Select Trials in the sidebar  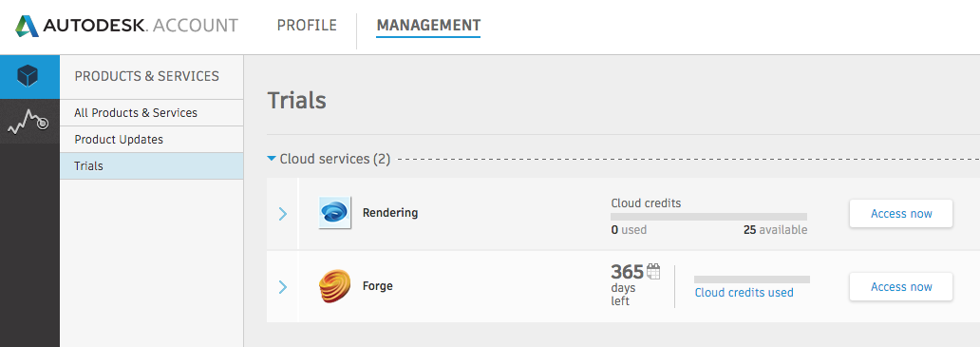(x=151, y=166)
